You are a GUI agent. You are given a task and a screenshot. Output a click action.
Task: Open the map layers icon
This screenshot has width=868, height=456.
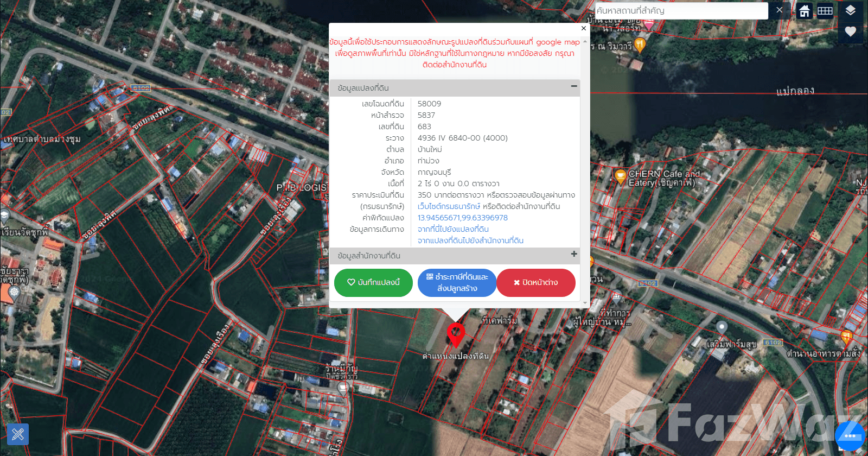click(850, 11)
